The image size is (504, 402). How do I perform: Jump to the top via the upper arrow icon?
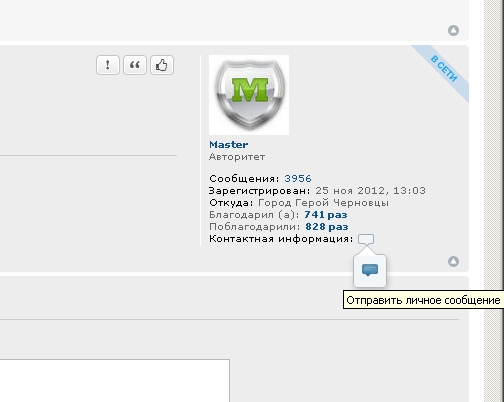pyautogui.click(x=453, y=30)
